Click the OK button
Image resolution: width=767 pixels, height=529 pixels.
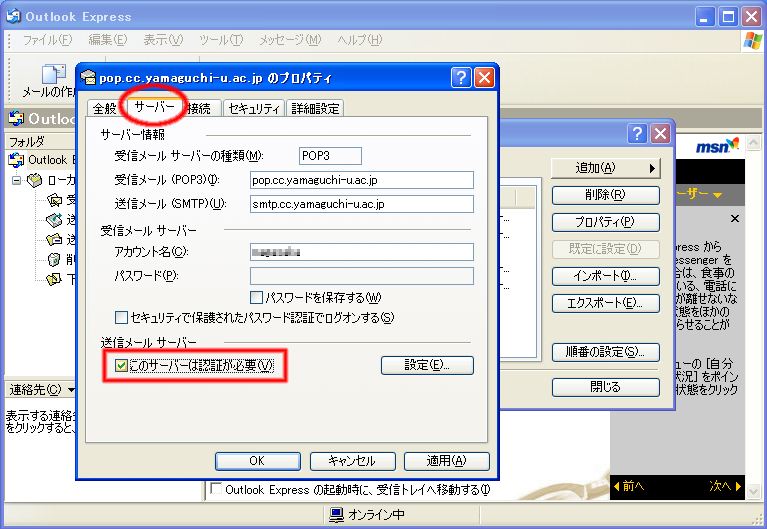pyautogui.click(x=258, y=461)
